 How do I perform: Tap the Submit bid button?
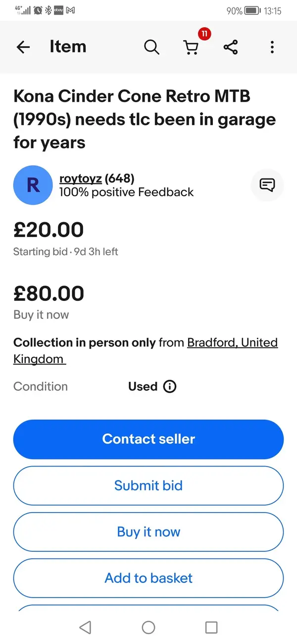pyautogui.click(x=148, y=485)
